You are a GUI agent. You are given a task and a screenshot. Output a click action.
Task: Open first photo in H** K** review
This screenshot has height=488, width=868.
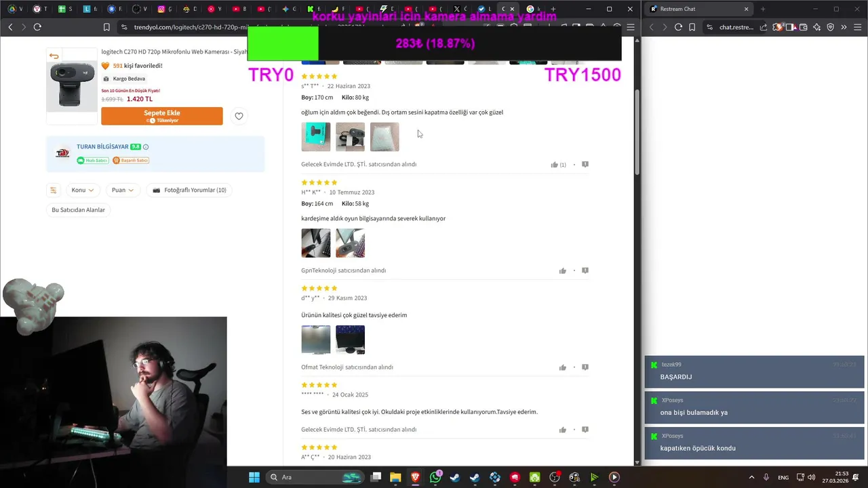point(316,243)
